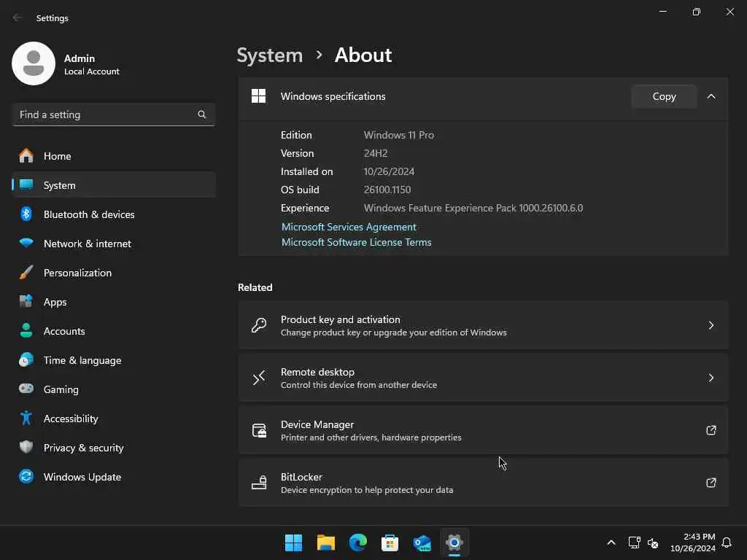Open the Personalization settings page

[x=114, y=273]
